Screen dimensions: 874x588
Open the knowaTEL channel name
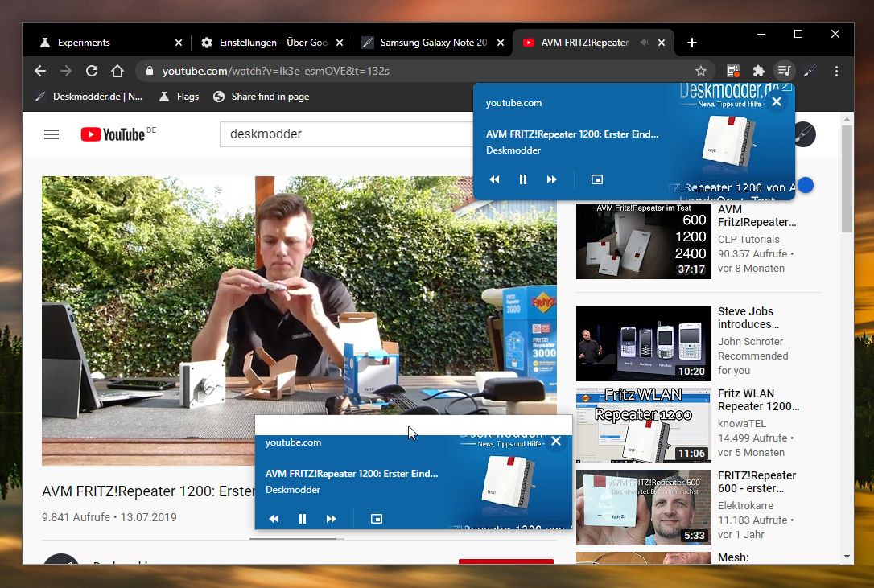(x=742, y=423)
